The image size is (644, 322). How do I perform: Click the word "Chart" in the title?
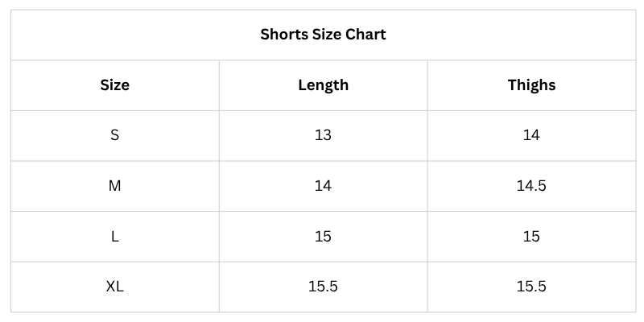click(x=365, y=35)
